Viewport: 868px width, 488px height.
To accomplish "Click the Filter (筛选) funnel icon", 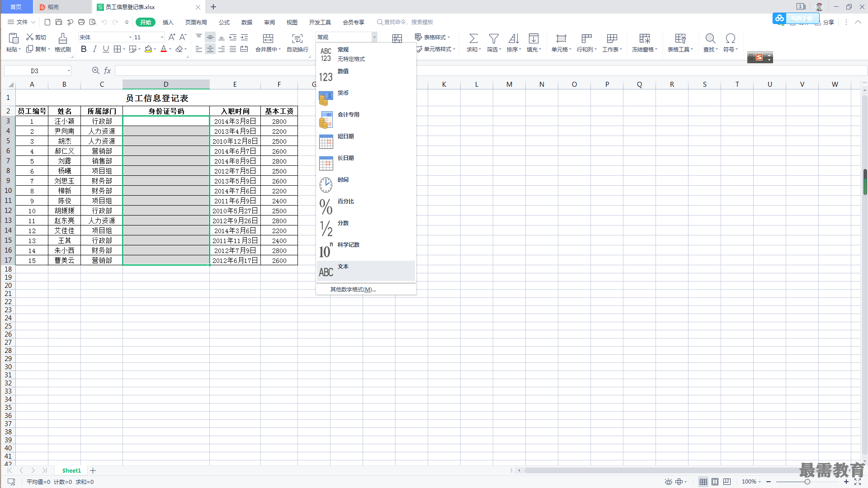I will tap(494, 38).
